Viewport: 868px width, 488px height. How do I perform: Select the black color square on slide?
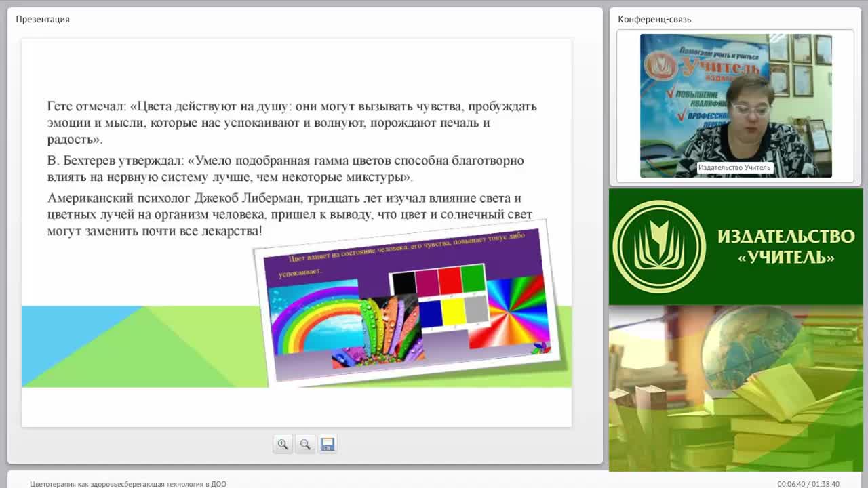(404, 283)
